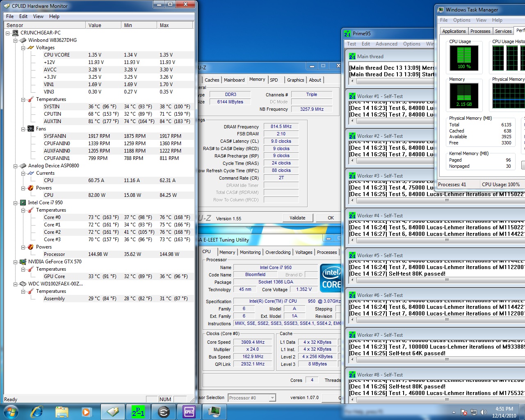The image size is (525, 420).
Task: Click the Intel Core logo in E-LEET
Action: coord(331,278)
